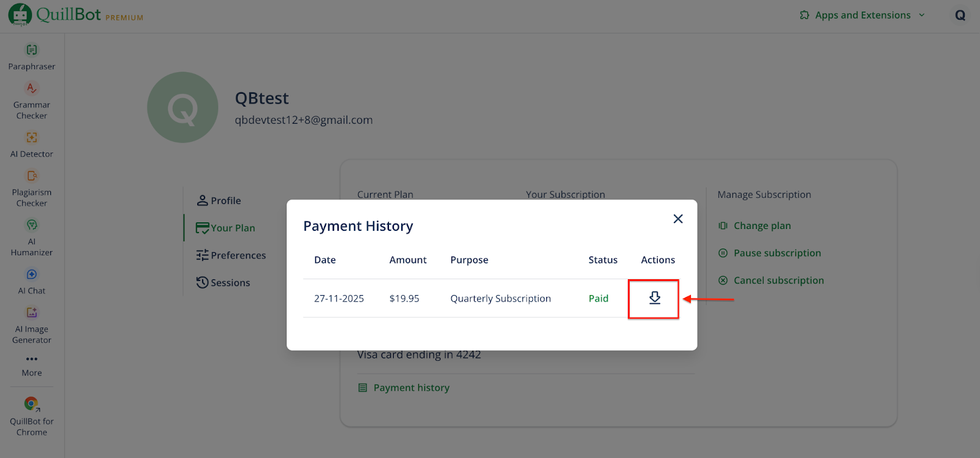980x458 pixels.
Task: Open the account avatar menu
Action: click(960, 15)
